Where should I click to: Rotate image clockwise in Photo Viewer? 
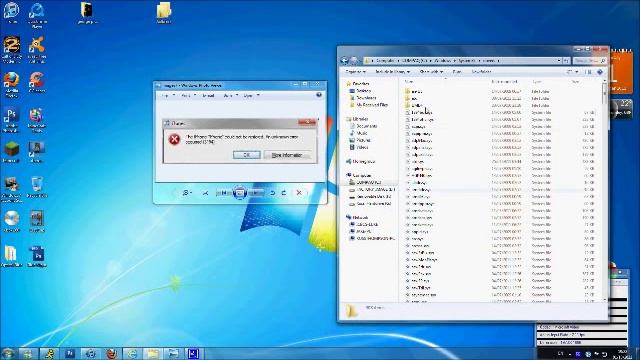click(x=284, y=193)
